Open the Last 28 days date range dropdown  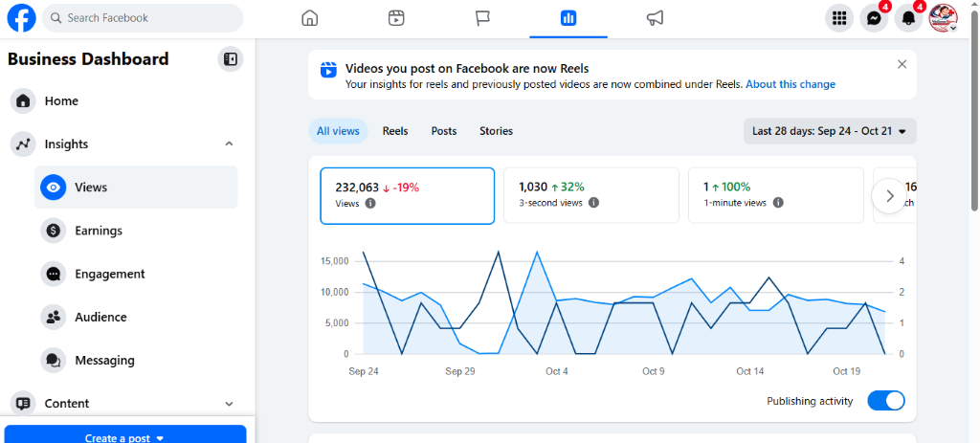pyautogui.click(x=830, y=131)
